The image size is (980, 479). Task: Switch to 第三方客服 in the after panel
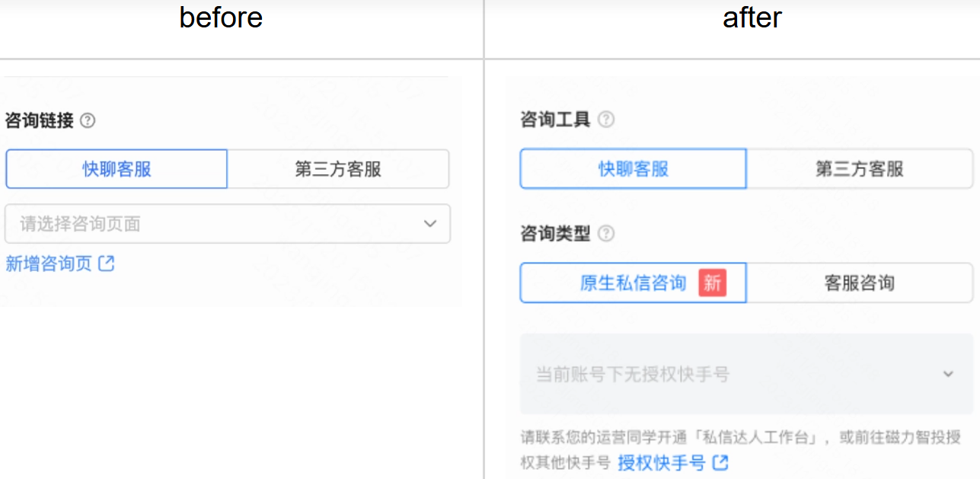pos(860,169)
